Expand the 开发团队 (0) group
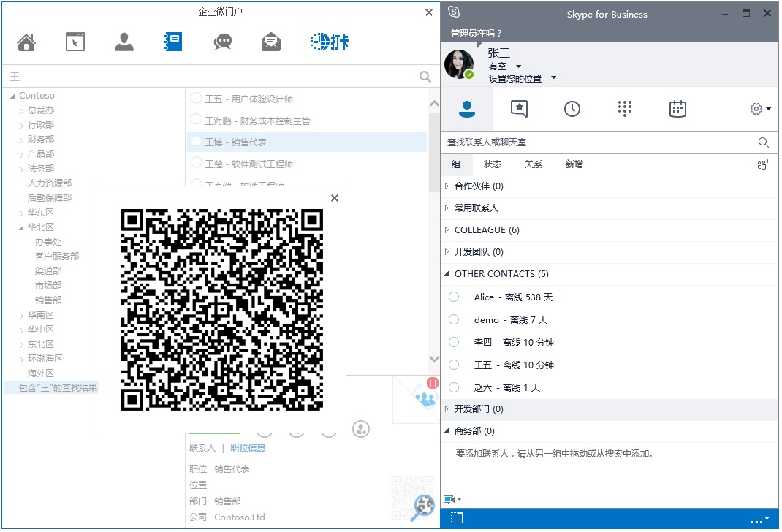782x532 pixels. (447, 252)
